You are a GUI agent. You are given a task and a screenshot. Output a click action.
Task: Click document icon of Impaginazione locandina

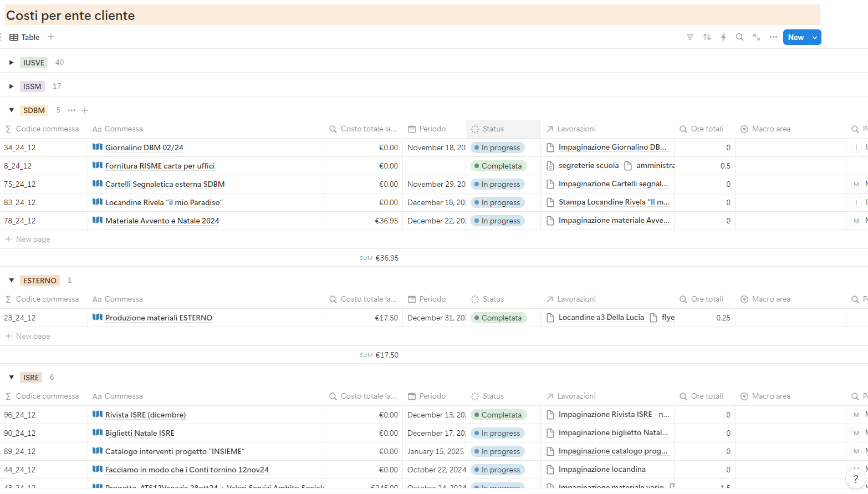pyautogui.click(x=550, y=470)
